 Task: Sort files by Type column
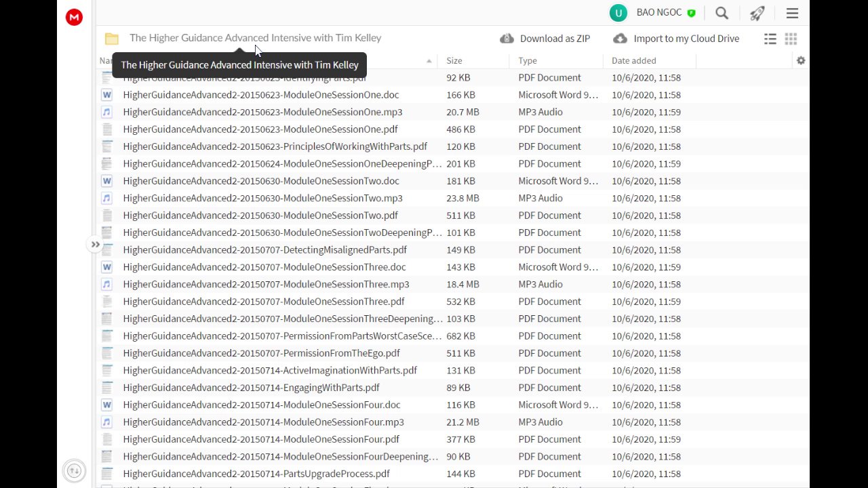click(528, 60)
